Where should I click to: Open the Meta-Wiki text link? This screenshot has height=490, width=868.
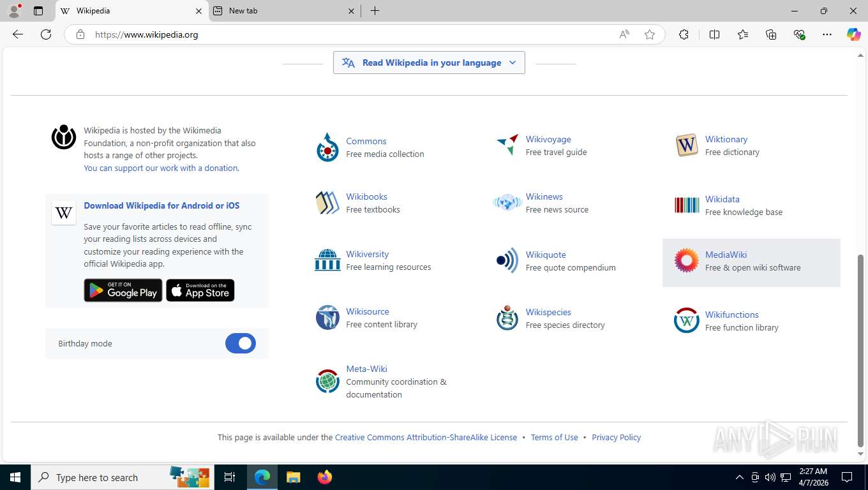tap(366, 369)
